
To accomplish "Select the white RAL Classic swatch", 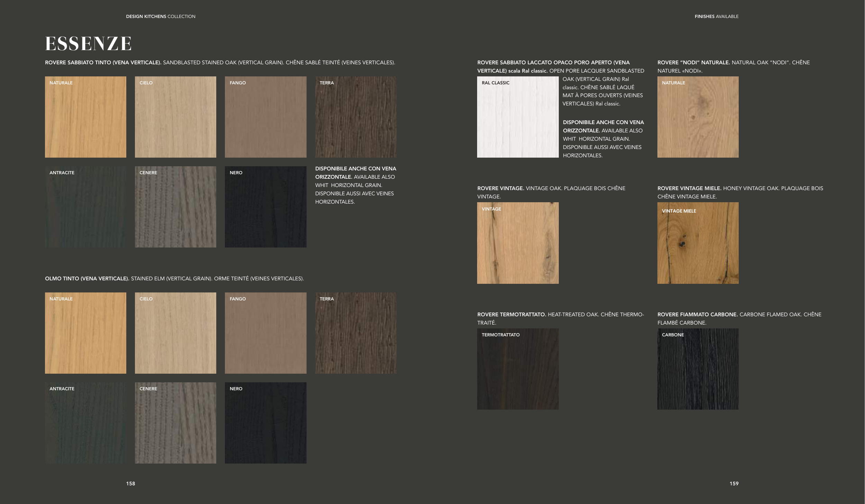I will [518, 117].
